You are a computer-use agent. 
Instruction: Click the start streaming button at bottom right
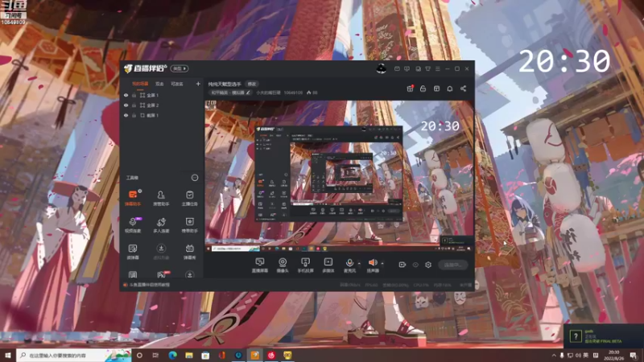click(453, 265)
